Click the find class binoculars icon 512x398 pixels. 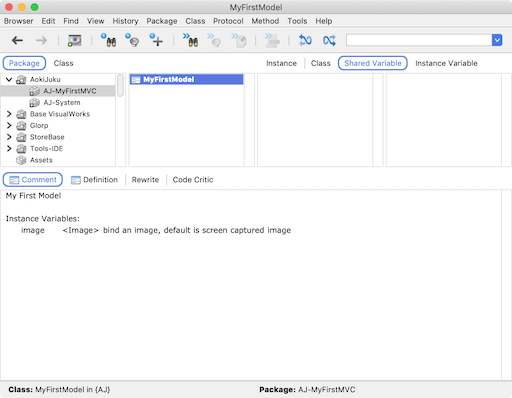point(109,40)
